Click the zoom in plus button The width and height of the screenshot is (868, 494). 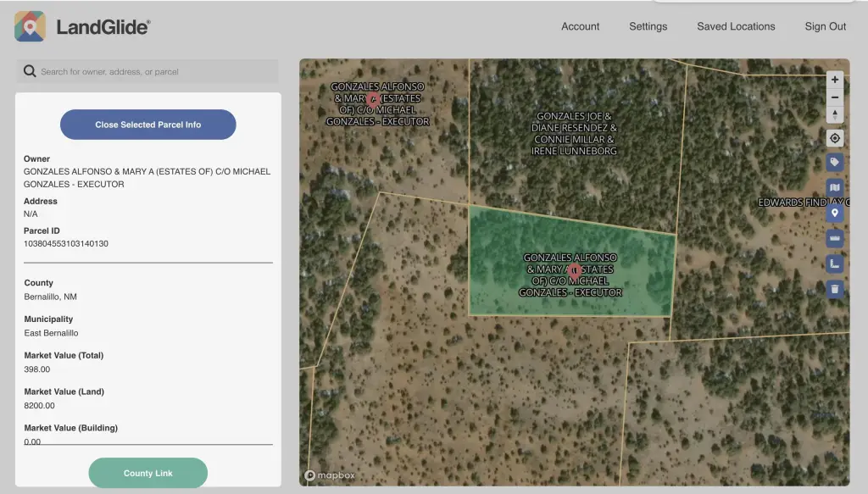(x=835, y=80)
